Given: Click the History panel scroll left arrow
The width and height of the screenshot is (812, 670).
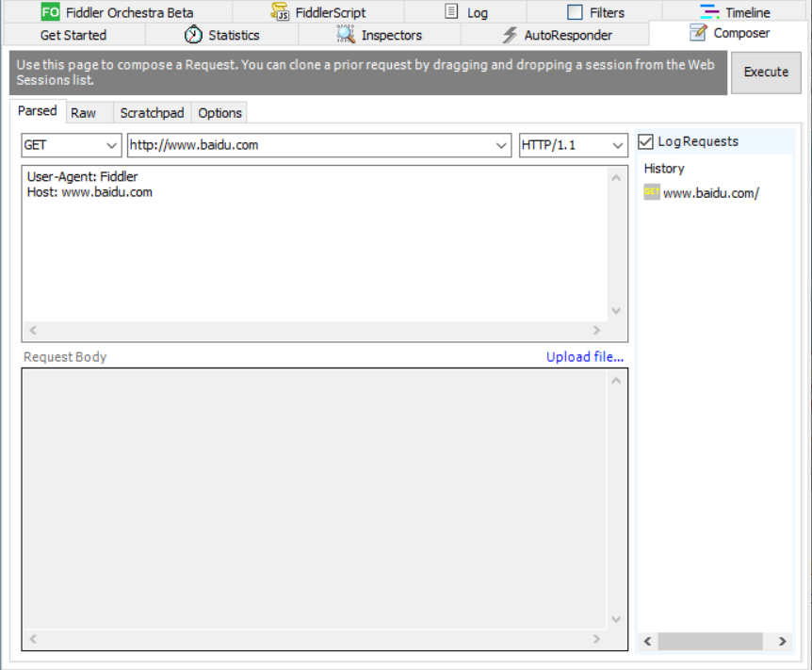Looking at the screenshot, I should (x=647, y=642).
